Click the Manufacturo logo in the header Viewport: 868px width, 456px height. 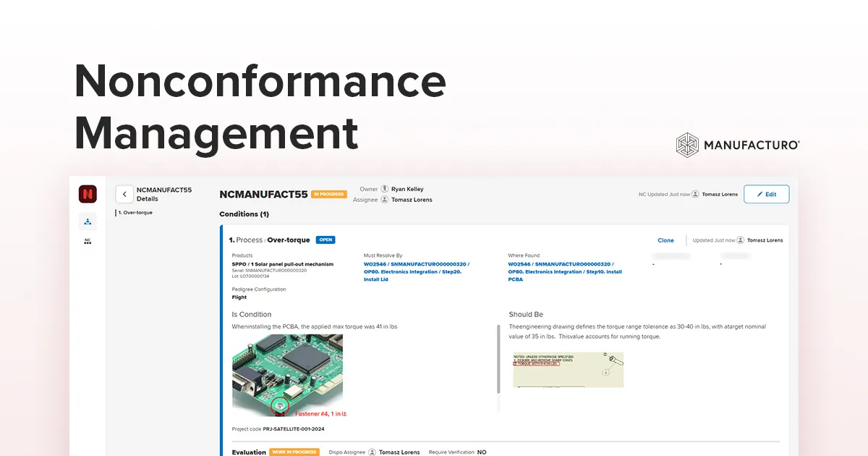(x=736, y=145)
